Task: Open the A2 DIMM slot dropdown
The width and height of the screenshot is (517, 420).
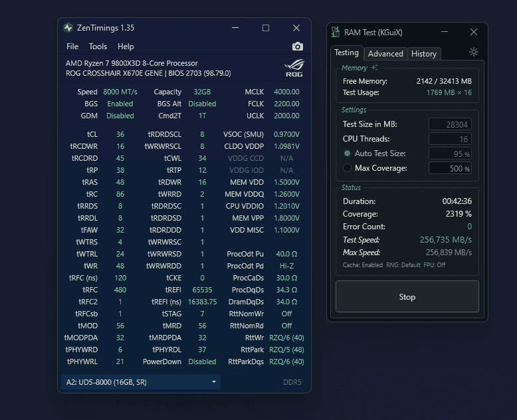Action: (x=140, y=382)
